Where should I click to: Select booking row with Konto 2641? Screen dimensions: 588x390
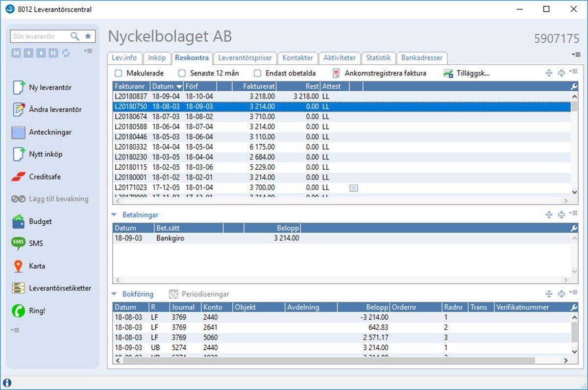pos(342,327)
